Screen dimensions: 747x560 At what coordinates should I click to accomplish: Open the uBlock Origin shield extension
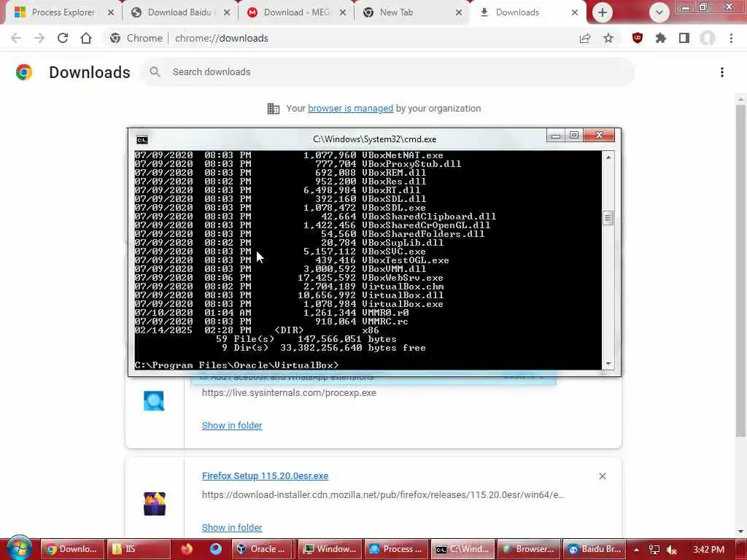(x=638, y=38)
